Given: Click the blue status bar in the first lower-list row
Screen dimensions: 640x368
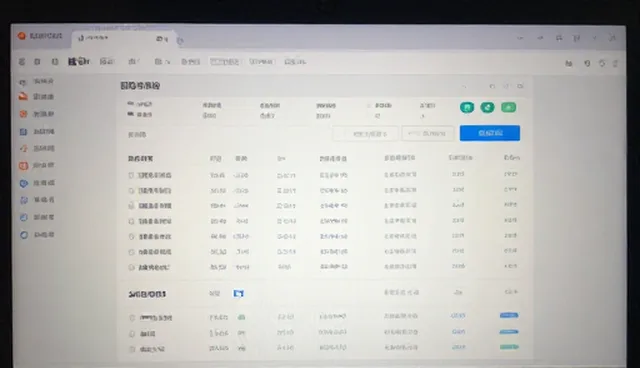Looking at the screenshot, I should pos(509,315).
